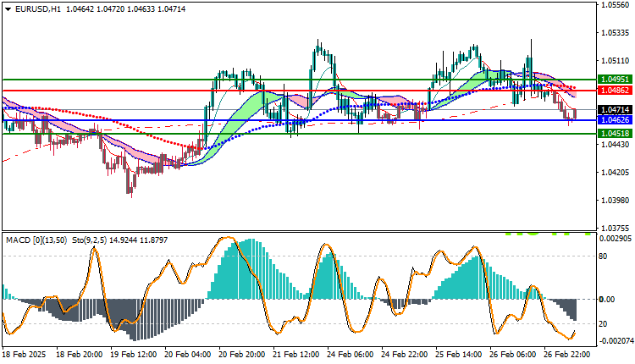Click the 25 Feb 14:00 time label

459,355
